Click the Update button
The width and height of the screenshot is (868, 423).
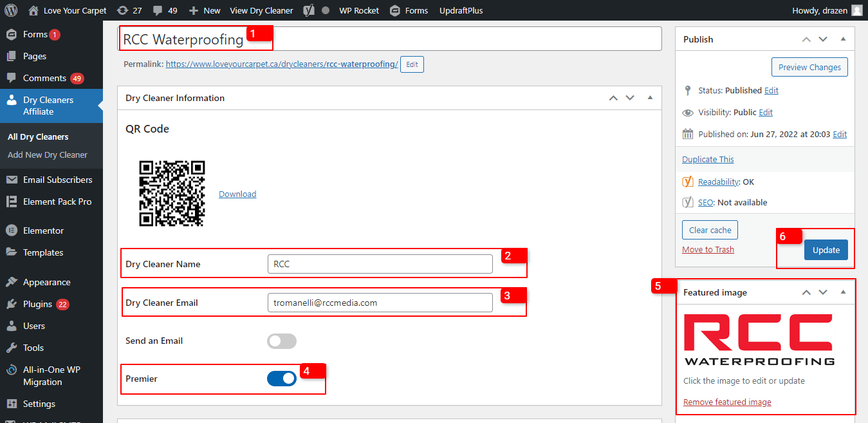826,250
